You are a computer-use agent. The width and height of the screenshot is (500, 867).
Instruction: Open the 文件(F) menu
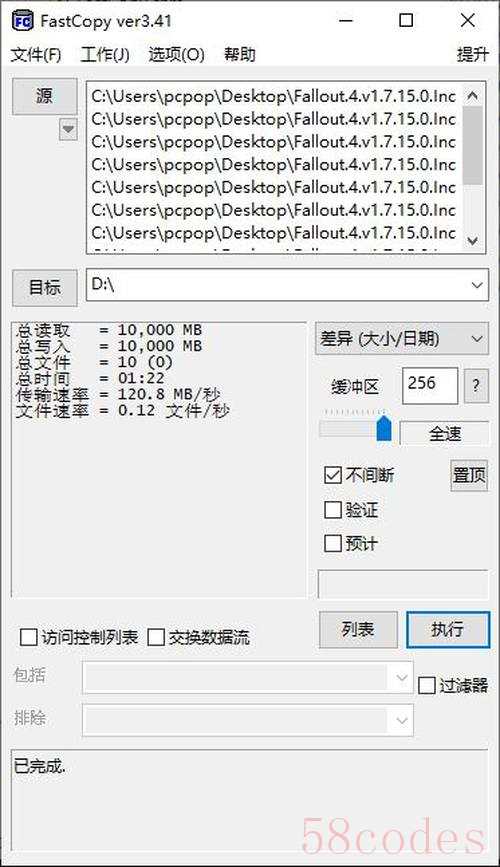[37, 55]
